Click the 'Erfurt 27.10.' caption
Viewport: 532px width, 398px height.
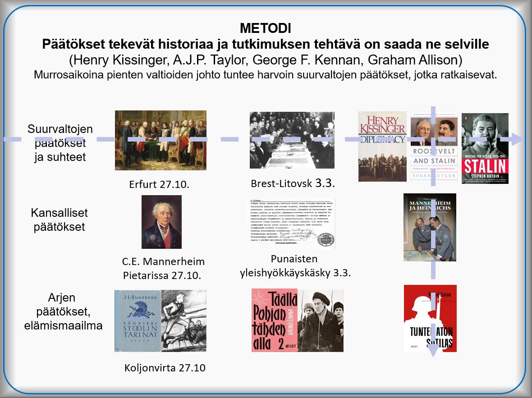(x=159, y=184)
